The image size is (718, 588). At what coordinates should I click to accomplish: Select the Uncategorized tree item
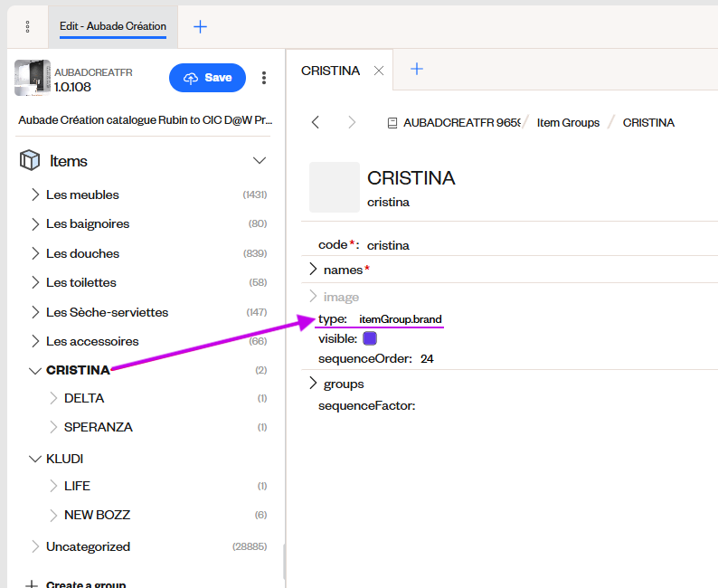88,546
